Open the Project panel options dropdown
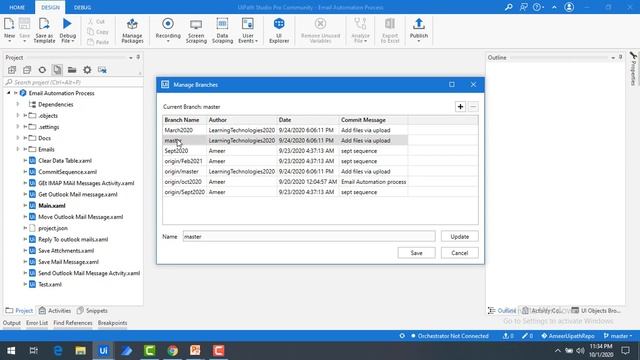Screen dimensions: 640x360 tap(131, 58)
